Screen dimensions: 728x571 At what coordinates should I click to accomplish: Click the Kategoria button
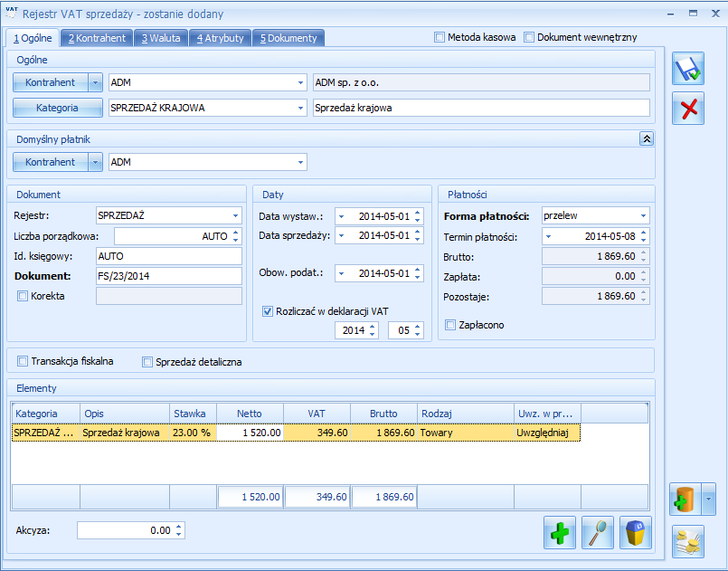coord(58,108)
